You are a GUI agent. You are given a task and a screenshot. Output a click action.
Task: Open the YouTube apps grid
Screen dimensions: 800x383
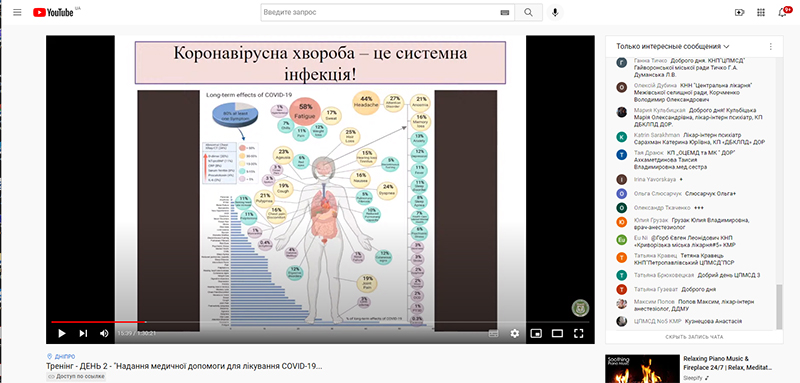[761, 13]
